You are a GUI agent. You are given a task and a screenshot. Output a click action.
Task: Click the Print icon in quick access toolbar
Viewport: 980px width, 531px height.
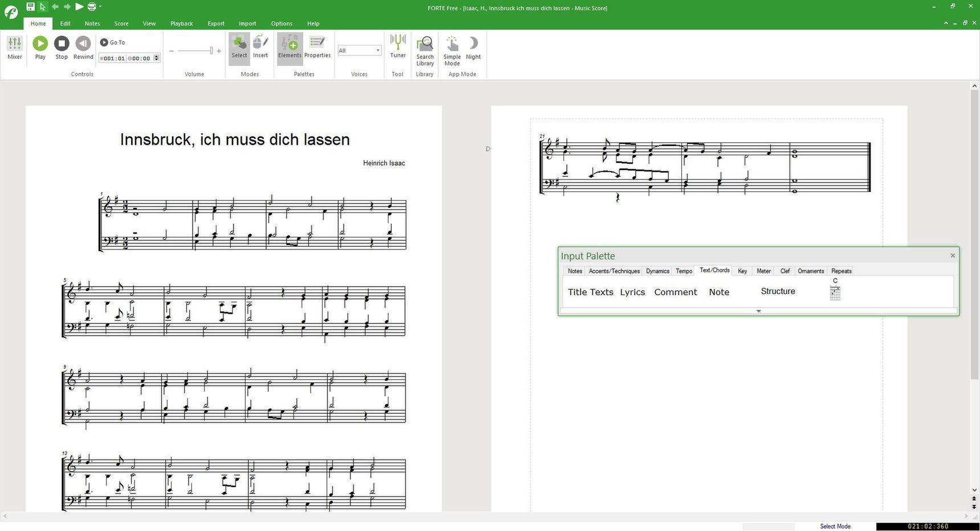click(91, 7)
